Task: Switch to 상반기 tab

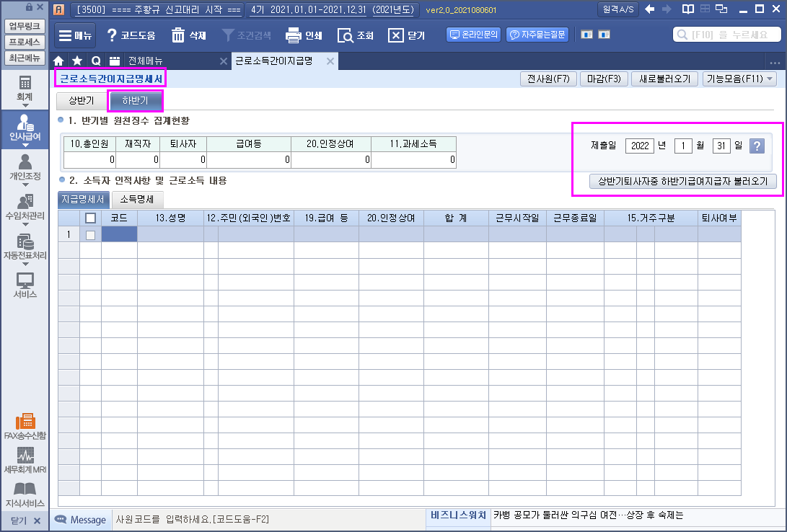Action: click(82, 101)
